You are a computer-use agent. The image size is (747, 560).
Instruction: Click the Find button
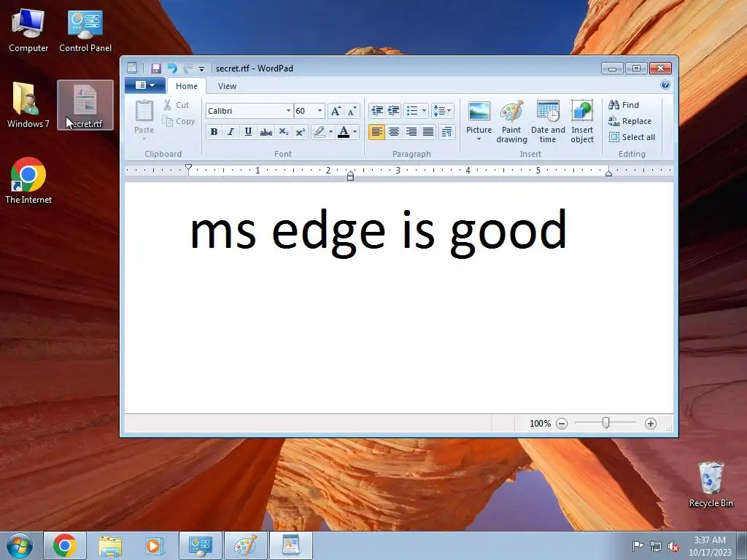[624, 105]
